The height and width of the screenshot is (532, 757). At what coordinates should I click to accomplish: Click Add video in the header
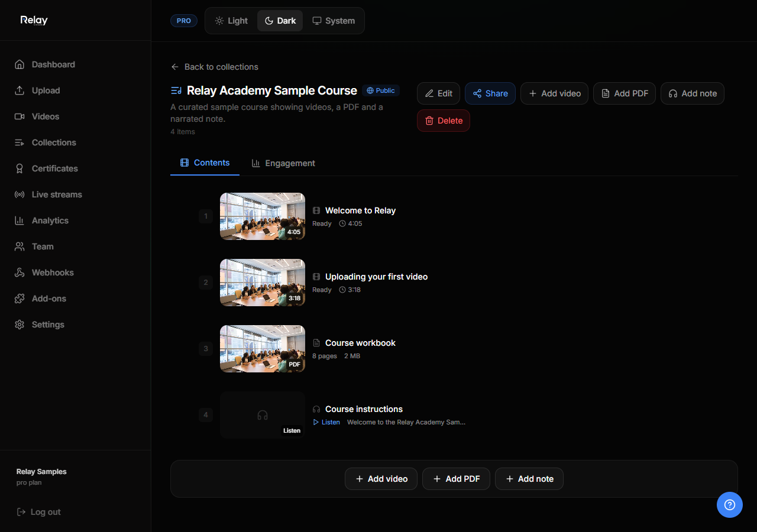point(554,93)
